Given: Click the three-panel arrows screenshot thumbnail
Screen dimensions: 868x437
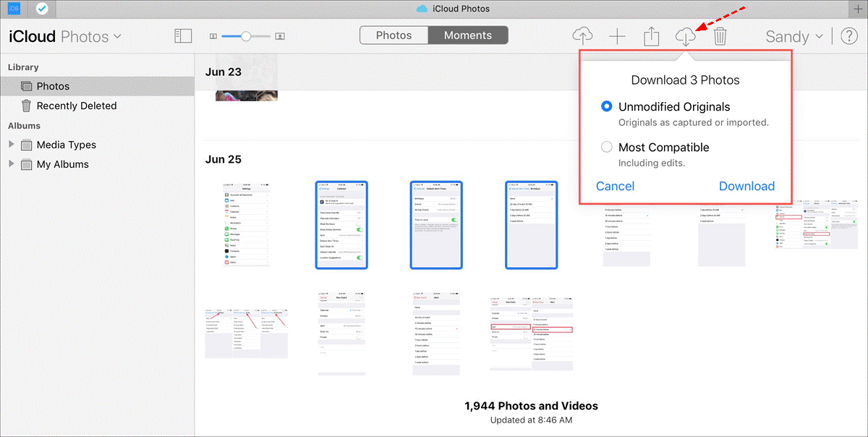Looking at the screenshot, I should (247, 333).
